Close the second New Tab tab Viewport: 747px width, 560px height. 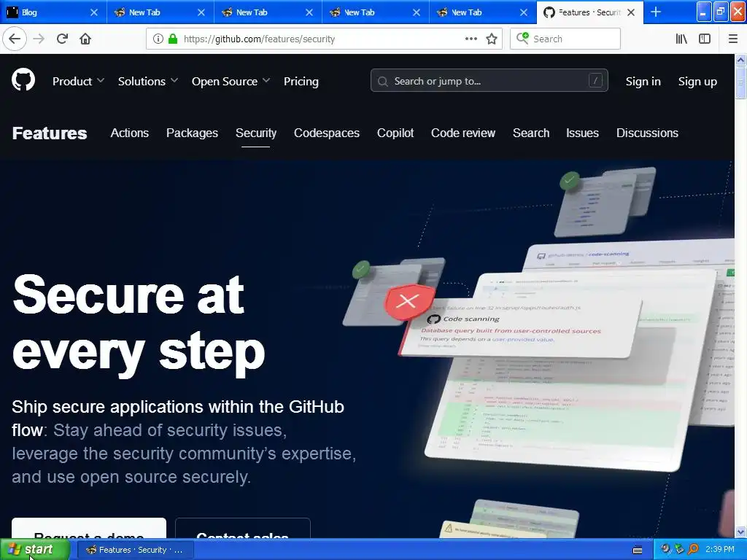pyautogui.click(x=309, y=12)
